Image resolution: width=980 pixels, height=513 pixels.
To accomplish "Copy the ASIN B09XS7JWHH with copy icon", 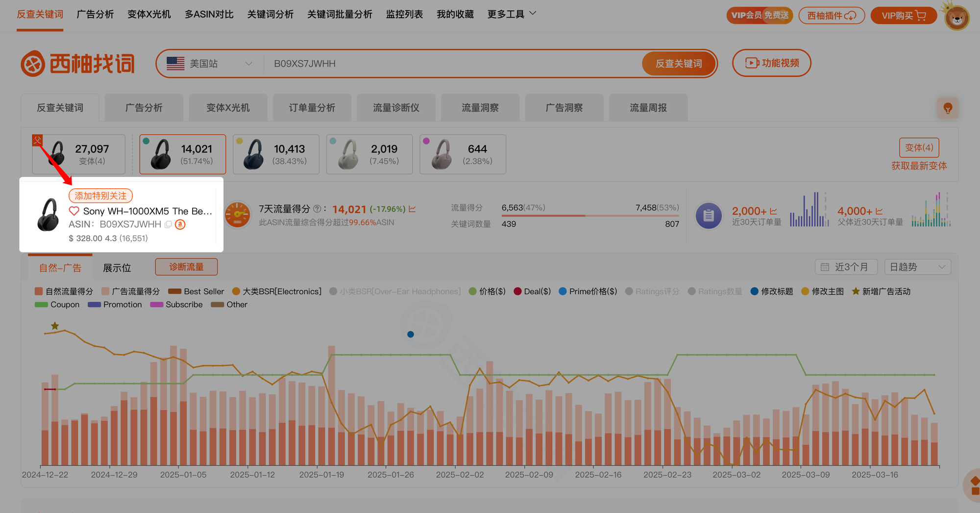I will tap(168, 225).
